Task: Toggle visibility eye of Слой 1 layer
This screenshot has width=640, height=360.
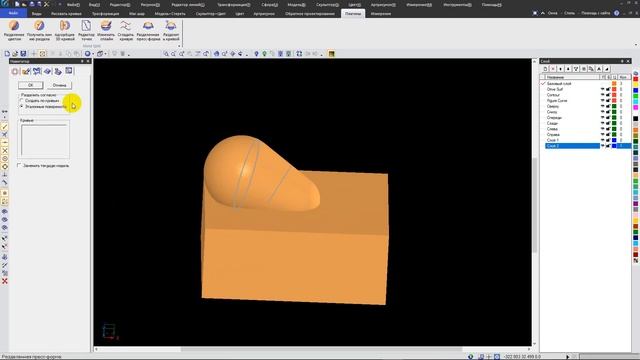Action: tap(602, 140)
